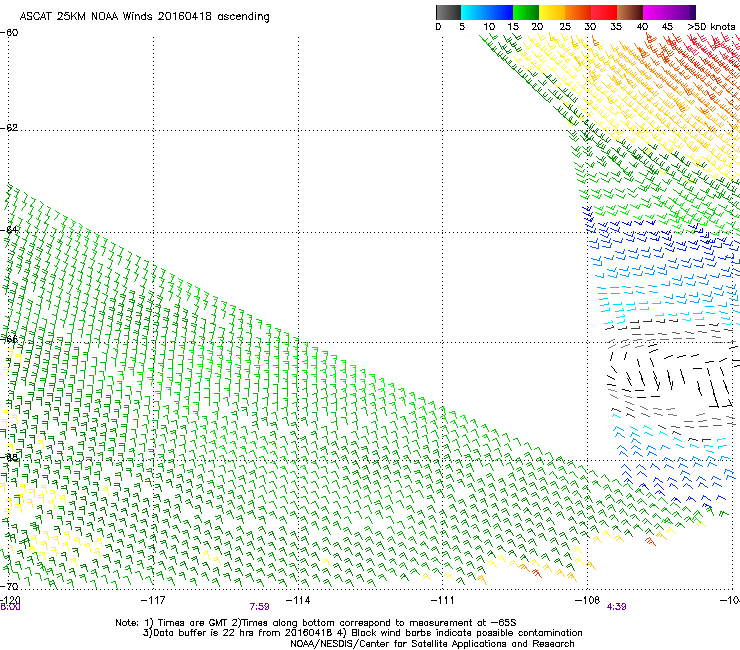Click the -114 longitude axis label

click(x=298, y=600)
